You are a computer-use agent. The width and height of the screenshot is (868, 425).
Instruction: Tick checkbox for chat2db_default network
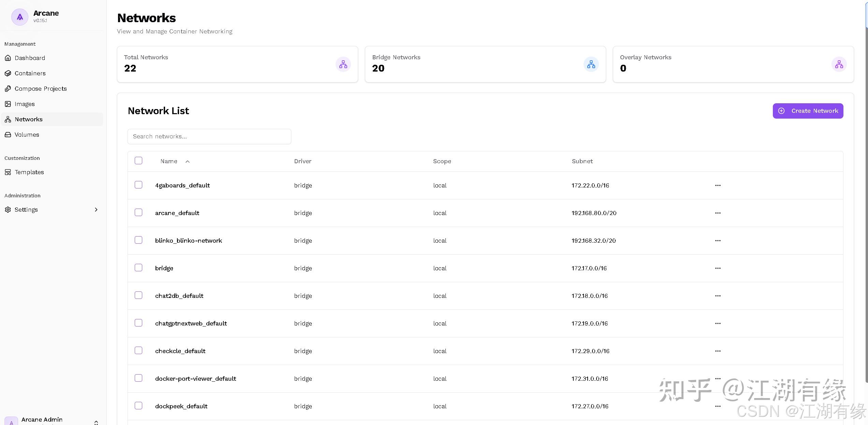[x=138, y=295]
